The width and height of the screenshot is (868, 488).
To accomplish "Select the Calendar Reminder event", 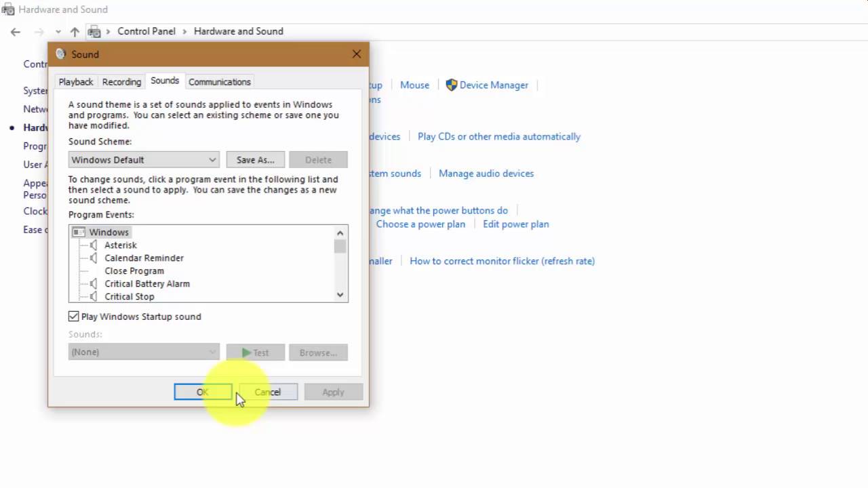I will 144,258.
